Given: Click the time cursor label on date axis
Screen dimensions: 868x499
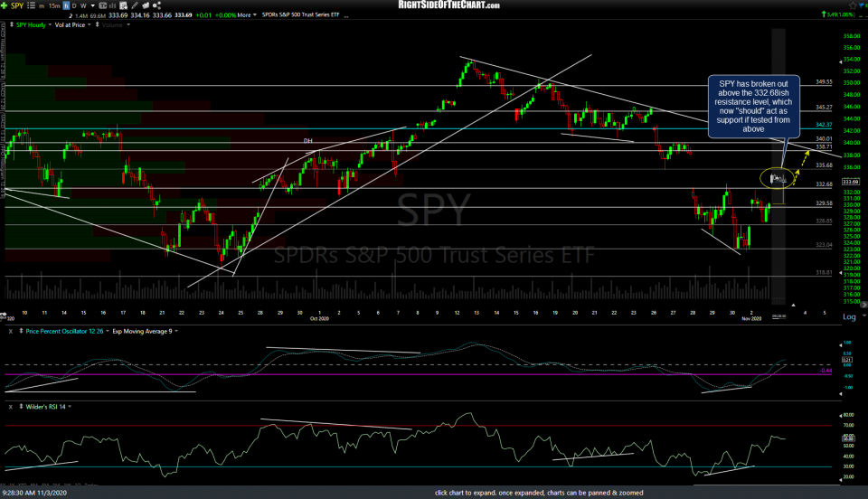Looking at the screenshot, I should [778, 316].
